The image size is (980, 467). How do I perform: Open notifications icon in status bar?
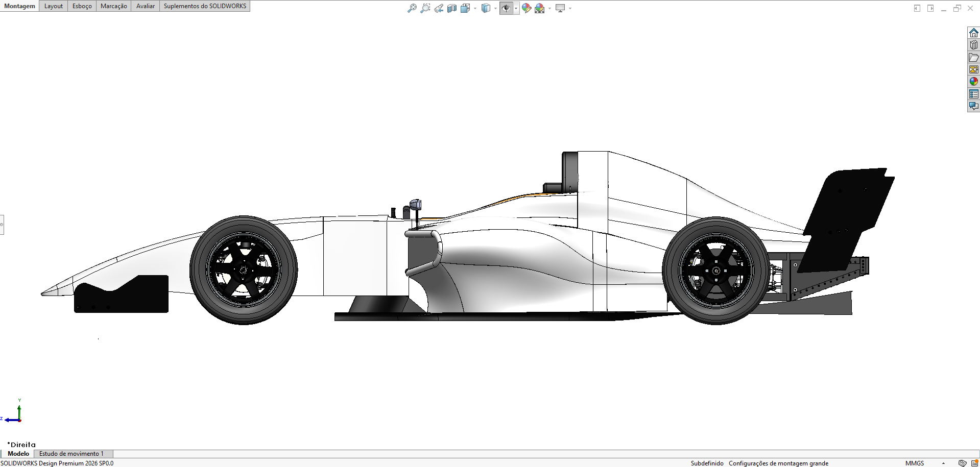coord(975,463)
